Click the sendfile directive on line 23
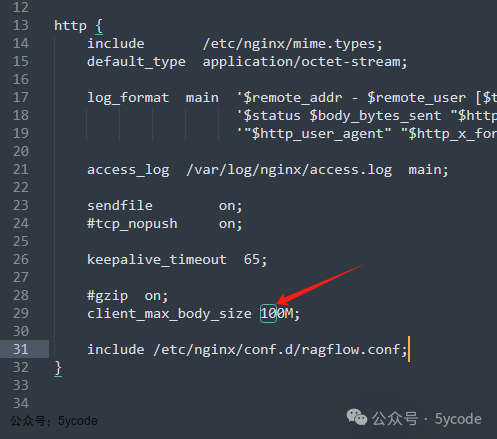This screenshot has height=439, width=497. (120, 206)
